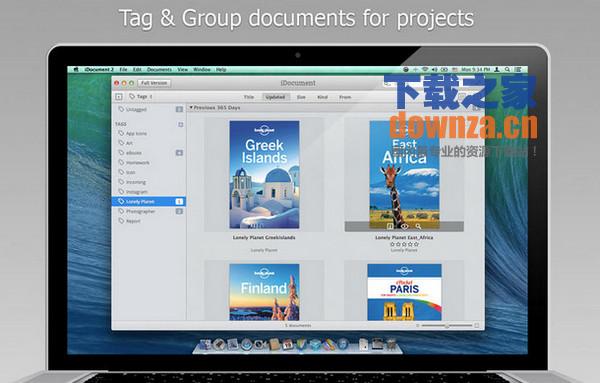Open the Window menu
This screenshot has width=600, height=383.
(x=202, y=70)
